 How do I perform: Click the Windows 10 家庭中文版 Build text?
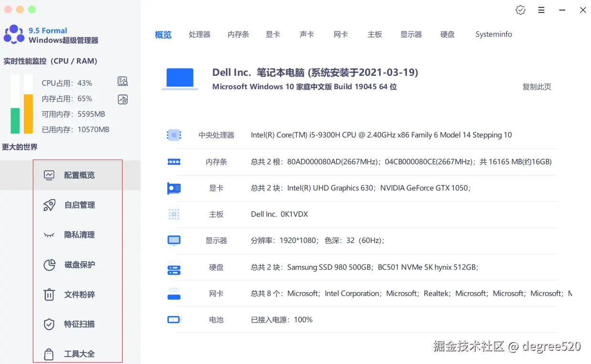click(305, 87)
